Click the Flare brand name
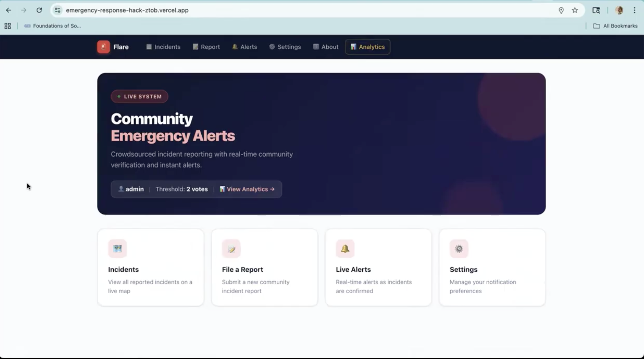The image size is (644, 359). pyautogui.click(x=121, y=47)
